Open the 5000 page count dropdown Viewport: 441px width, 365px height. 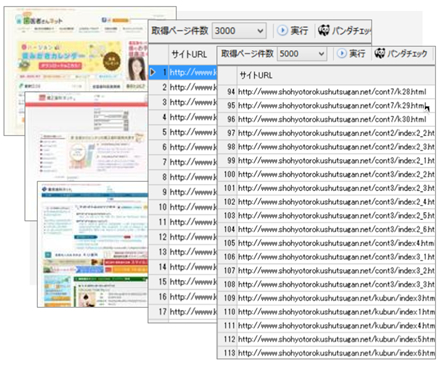[x=302, y=54]
